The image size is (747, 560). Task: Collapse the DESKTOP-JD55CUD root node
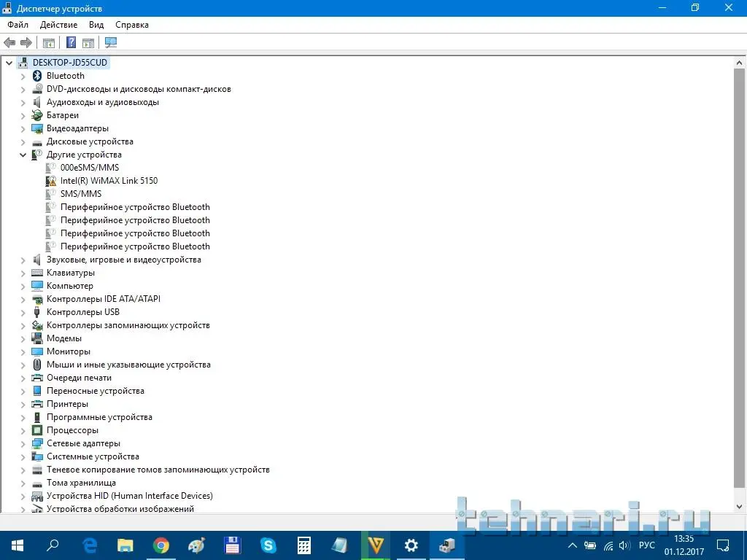[x=9, y=63]
